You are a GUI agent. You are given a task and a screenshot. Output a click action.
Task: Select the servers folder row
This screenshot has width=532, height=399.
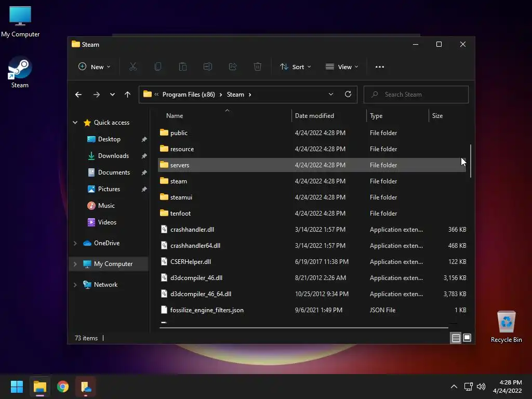[x=312, y=165]
